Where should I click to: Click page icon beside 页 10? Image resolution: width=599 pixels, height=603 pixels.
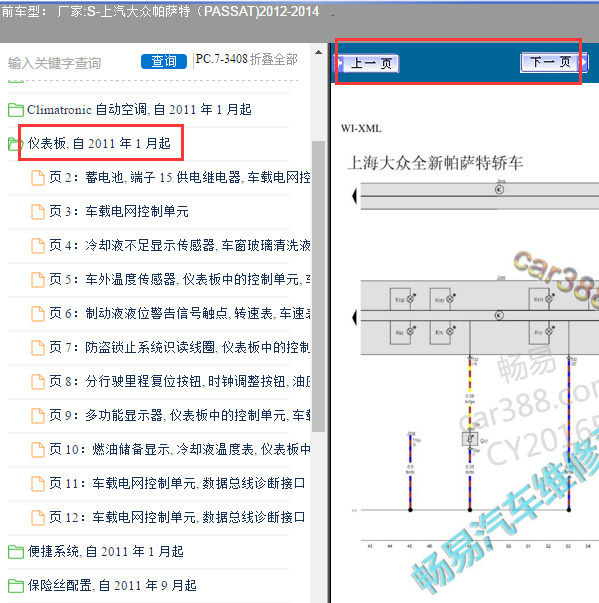38,449
